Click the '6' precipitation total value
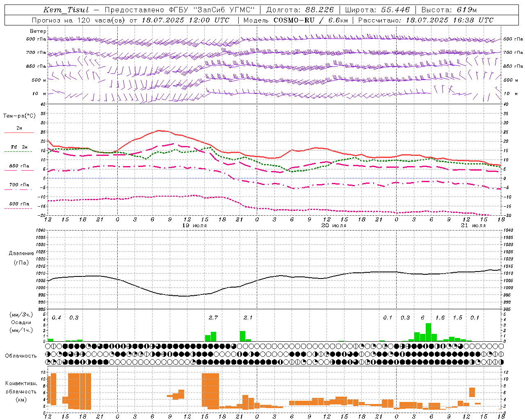The width and height of the screenshot is (525, 420). pos(423,317)
